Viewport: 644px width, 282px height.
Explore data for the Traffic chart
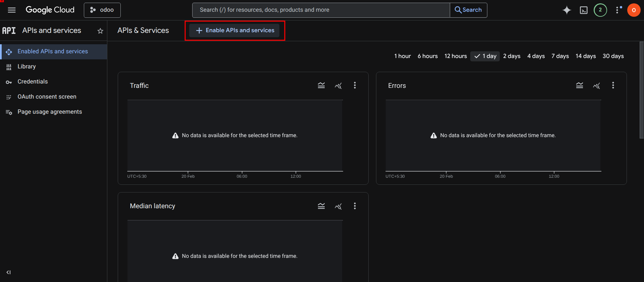(338, 86)
